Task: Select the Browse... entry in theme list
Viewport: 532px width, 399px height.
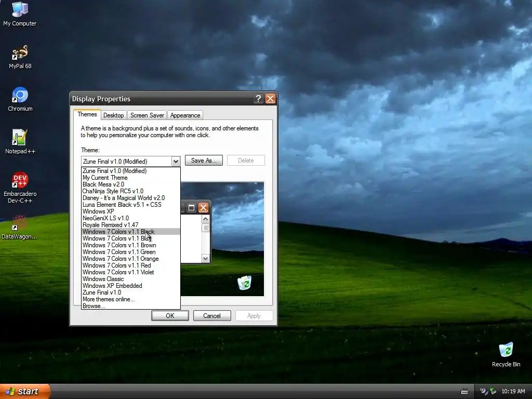Action: [x=130, y=306]
